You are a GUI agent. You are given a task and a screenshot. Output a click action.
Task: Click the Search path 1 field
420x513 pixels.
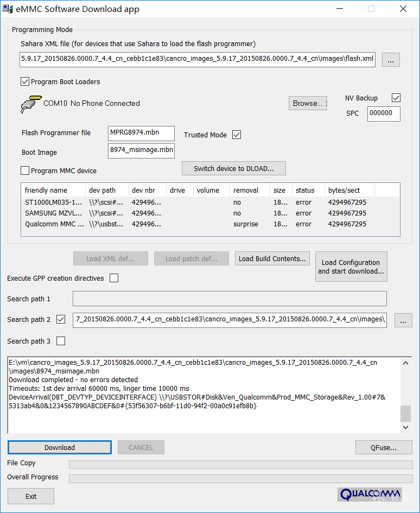coord(230,299)
